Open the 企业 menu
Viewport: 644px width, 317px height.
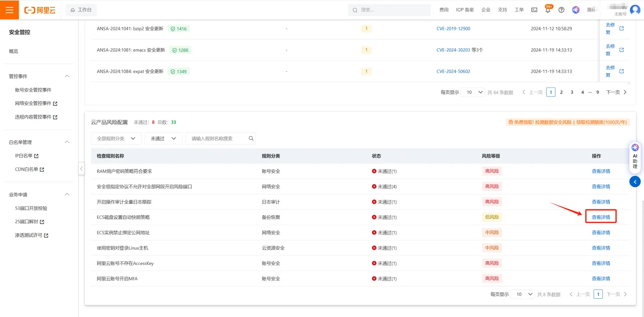coord(486,10)
